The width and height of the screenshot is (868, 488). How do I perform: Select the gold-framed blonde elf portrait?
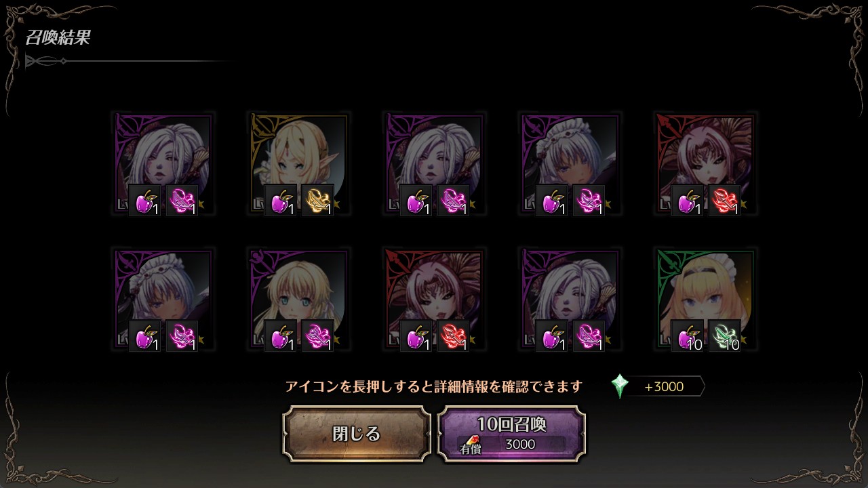pos(298,164)
